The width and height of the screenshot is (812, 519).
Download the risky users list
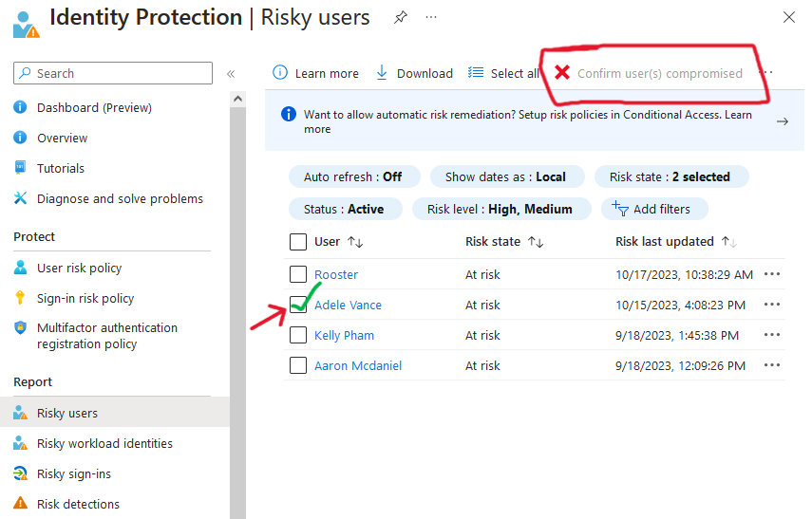(x=414, y=73)
